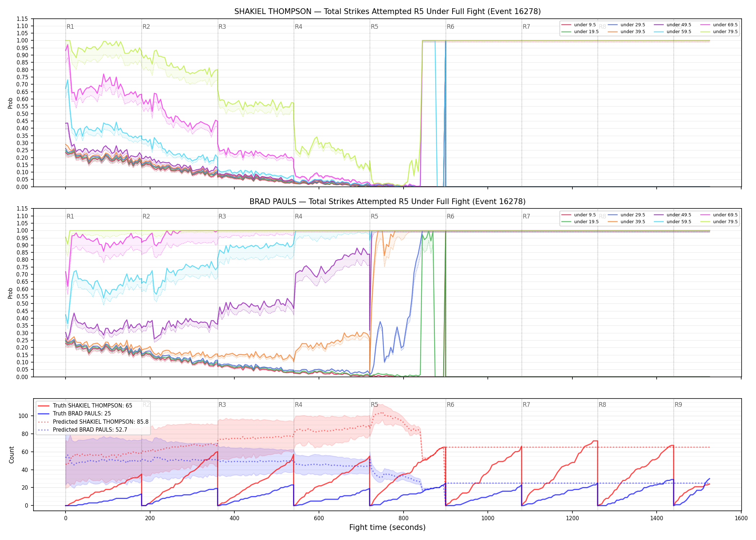Select the x-axis tick label "800"

pyautogui.click(x=403, y=518)
